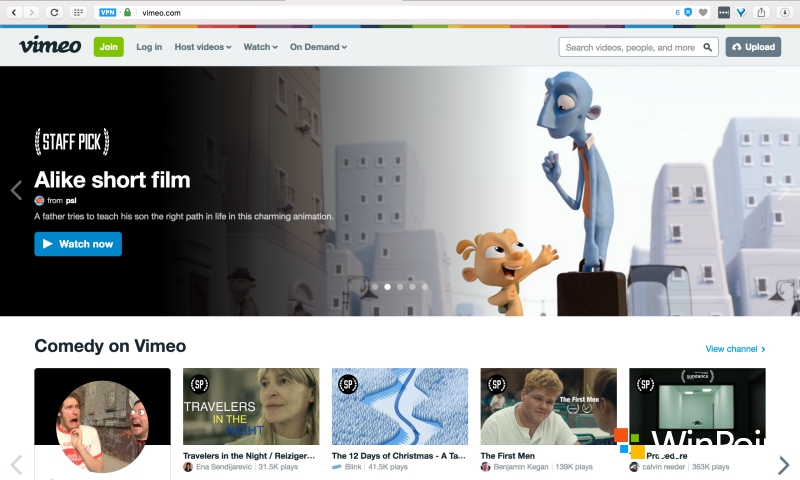Click the Watch now button
This screenshot has height=480, width=800.
(x=78, y=244)
